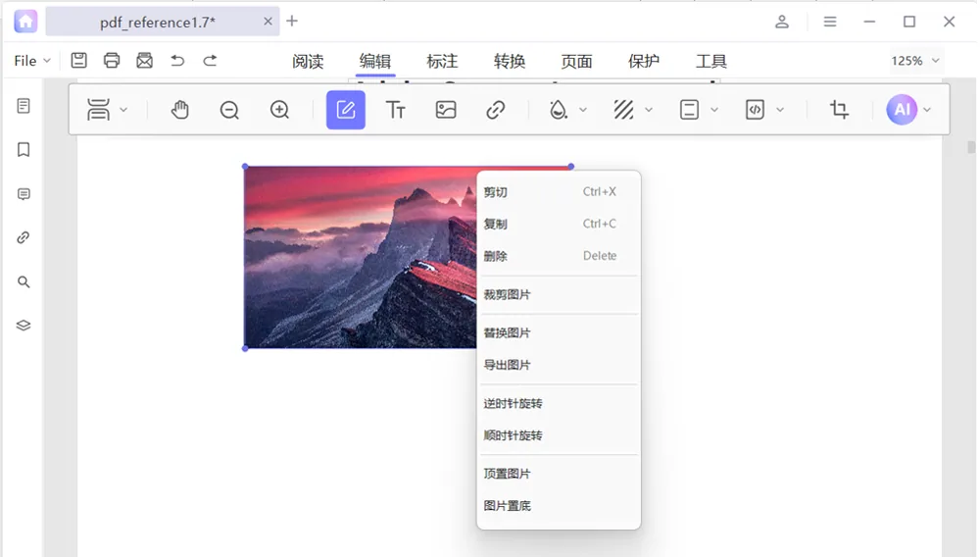The height and width of the screenshot is (557, 980).
Task: Click the print icon
Action: (112, 60)
